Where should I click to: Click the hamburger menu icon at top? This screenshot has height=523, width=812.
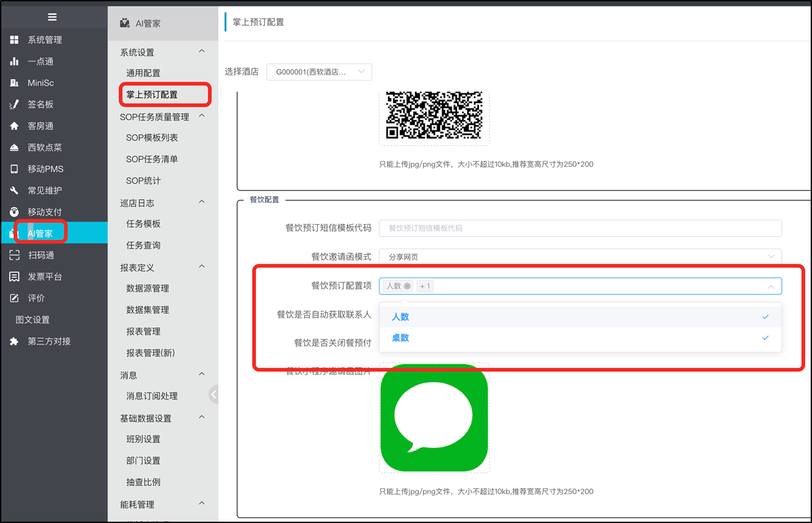pos(52,17)
